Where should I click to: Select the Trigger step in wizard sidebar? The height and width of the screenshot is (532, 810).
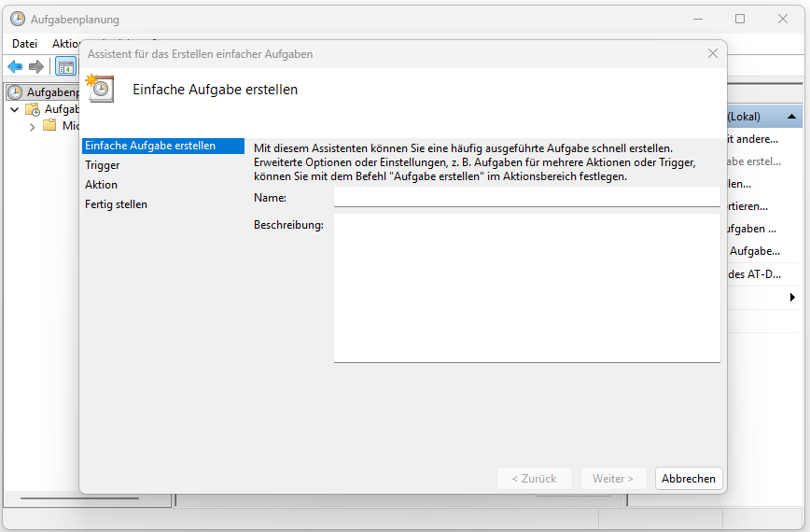click(103, 165)
